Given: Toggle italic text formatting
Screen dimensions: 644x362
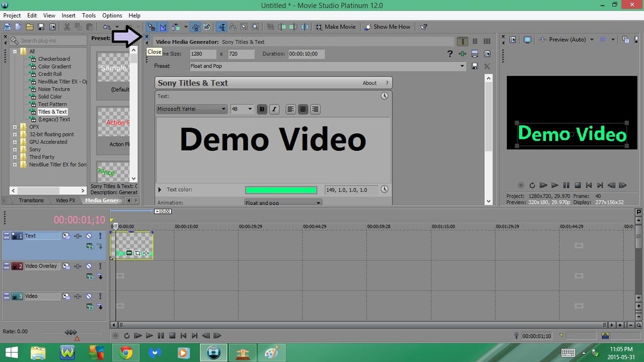Looking at the screenshot, I should point(274,109).
